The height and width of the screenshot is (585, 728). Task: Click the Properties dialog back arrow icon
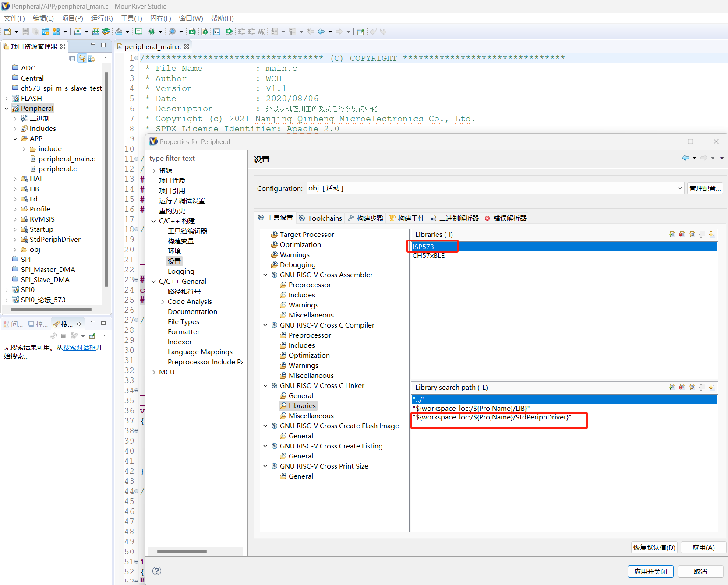(x=686, y=158)
